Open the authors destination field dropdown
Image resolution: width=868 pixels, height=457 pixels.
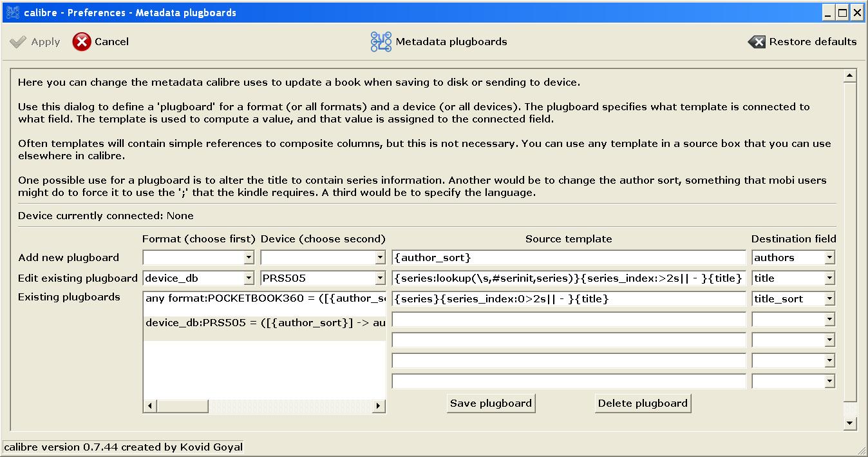[x=829, y=258]
